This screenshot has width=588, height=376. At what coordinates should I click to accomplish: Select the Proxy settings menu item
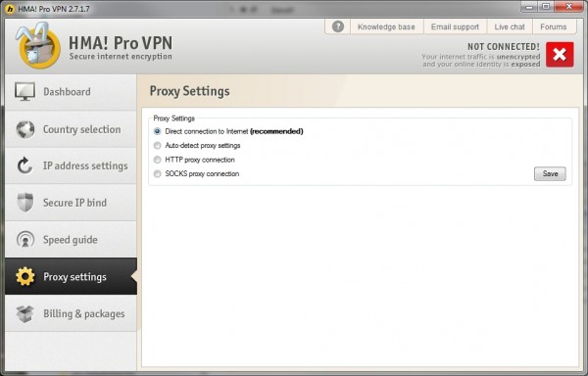(x=71, y=276)
